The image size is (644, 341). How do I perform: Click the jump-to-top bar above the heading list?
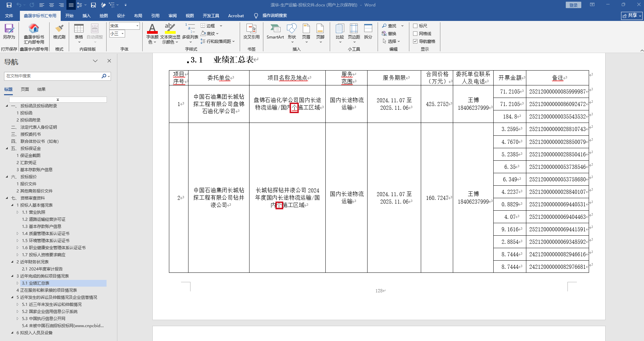point(58,100)
